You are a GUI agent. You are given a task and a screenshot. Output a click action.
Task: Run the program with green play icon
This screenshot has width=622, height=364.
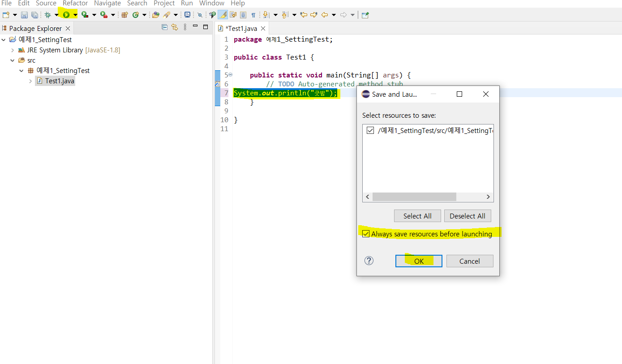point(66,15)
